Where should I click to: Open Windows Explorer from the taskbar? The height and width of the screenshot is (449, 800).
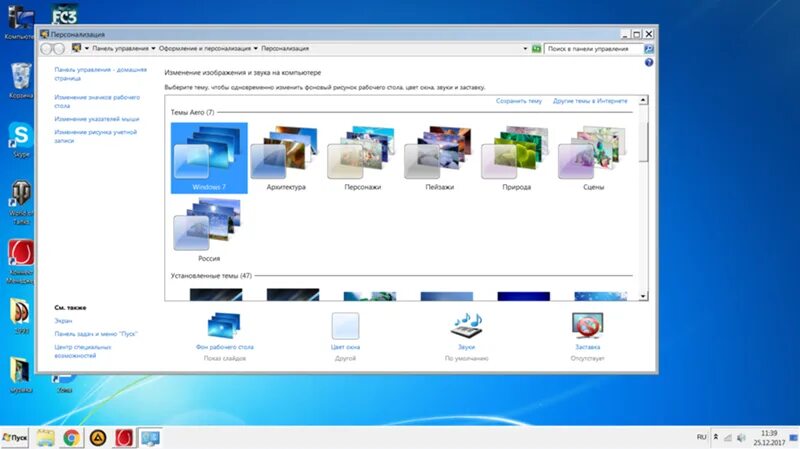point(45,438)
